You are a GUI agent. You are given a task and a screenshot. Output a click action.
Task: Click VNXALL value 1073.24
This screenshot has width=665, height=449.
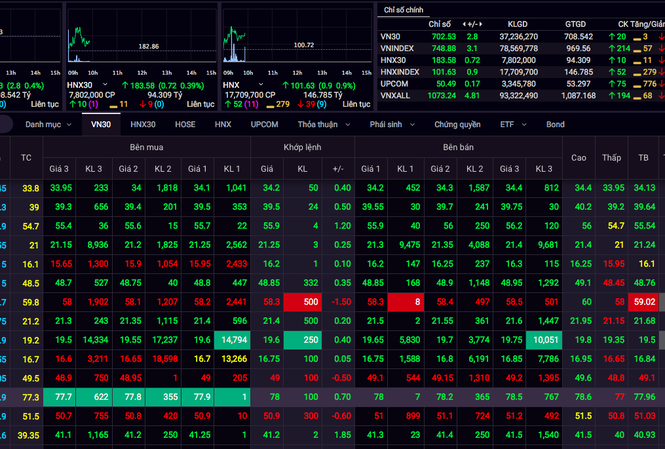click(441, 95)
